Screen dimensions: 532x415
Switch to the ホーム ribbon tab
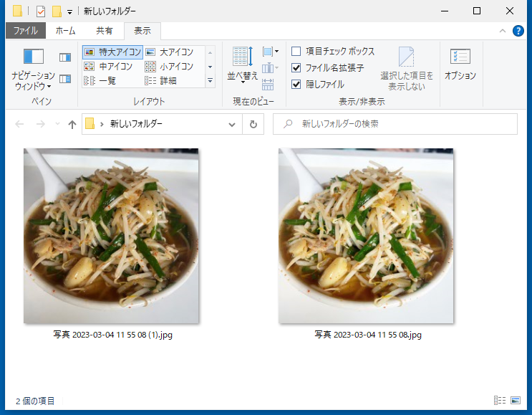click(65, 31)
